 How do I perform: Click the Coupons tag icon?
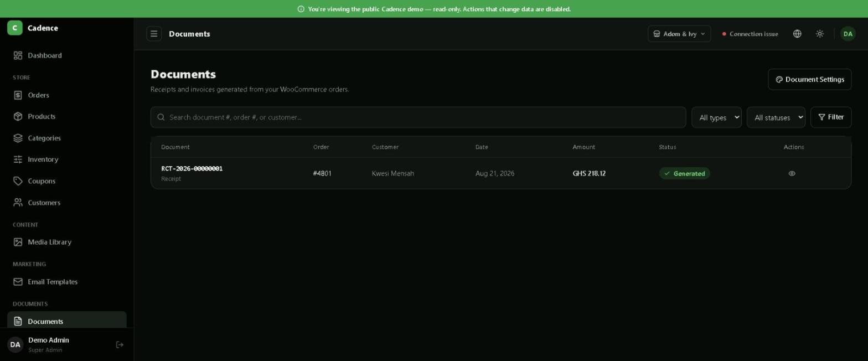click(x=18, y=181)
